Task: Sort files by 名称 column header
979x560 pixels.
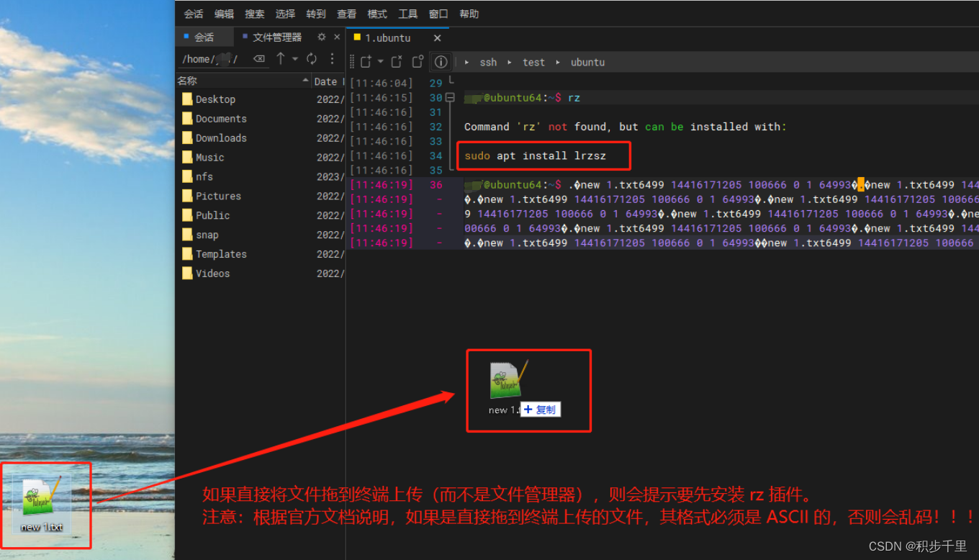Action: 243,81
